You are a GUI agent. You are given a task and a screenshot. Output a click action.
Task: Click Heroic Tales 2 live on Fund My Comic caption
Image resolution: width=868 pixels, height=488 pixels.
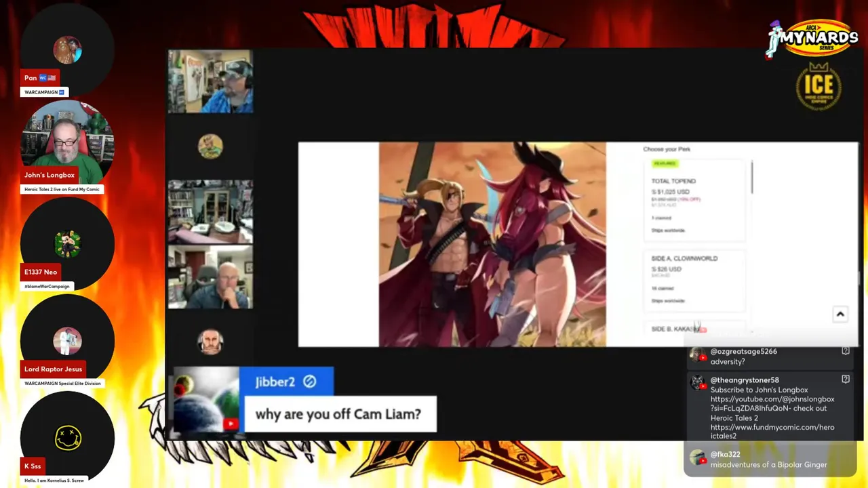pyautogui.click(x=62, y=189)
